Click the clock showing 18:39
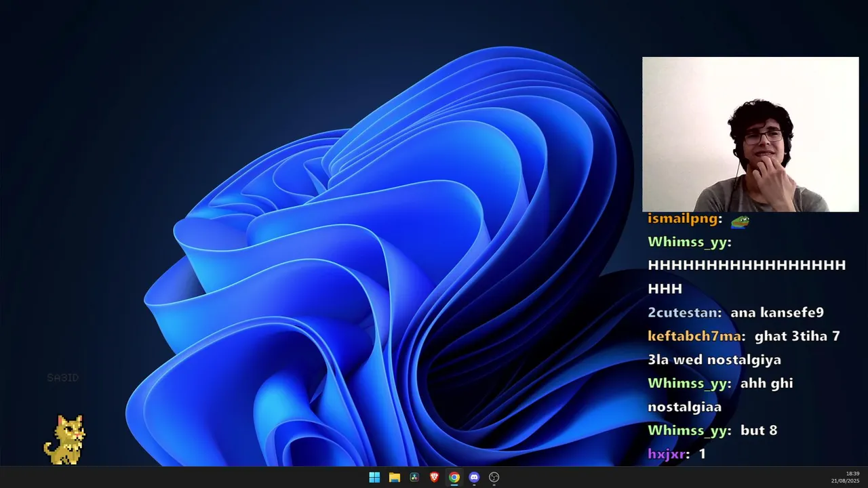 (x=852, y=474)
